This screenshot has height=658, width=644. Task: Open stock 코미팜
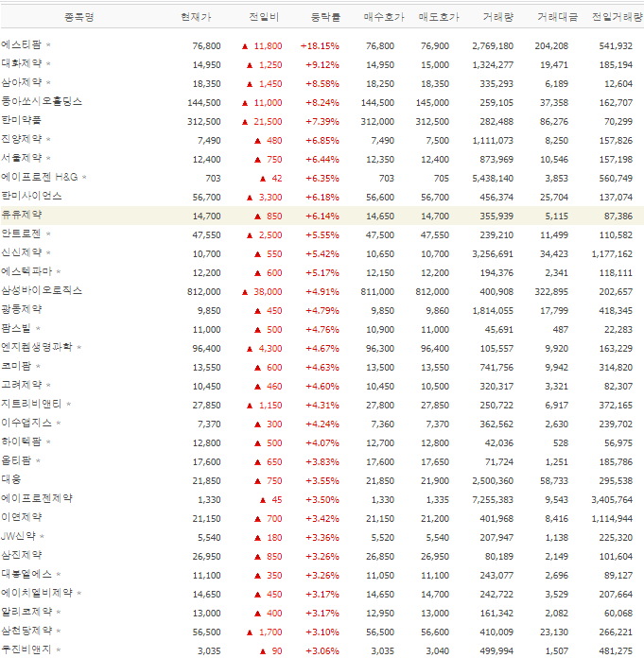coord(16,366)
